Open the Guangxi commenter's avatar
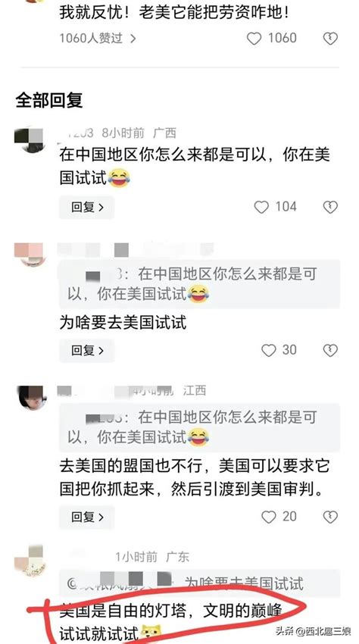This screenshot has width=359, height=644. click(30, 140)
